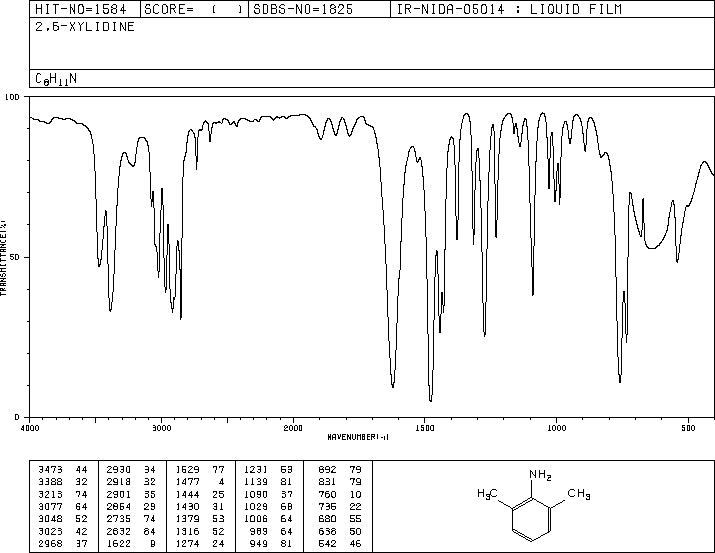
Task: Click the CH3 label on structure's right
Action: pos(579,494)
